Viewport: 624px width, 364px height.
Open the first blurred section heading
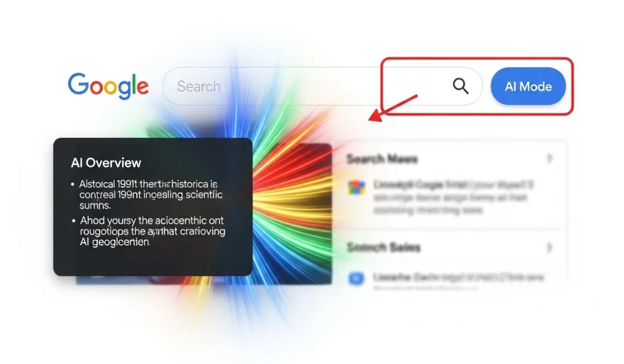pyautogui.click(x=382, y=159)
